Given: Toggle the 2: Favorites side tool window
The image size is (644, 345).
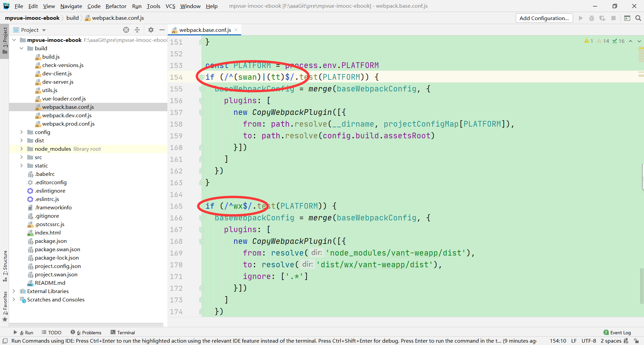Looking at the screenshot, I should [x=5, y=306].
